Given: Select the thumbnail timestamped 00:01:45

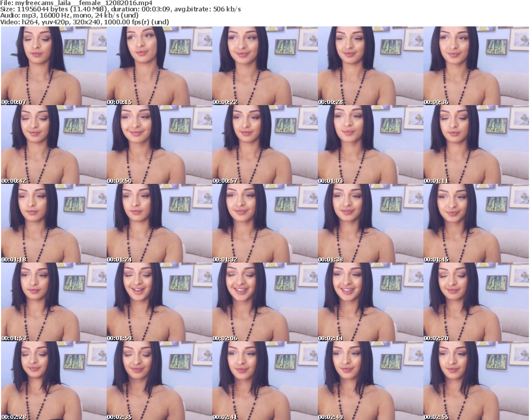Looking at the screenshot, I should tap(476, 223).
